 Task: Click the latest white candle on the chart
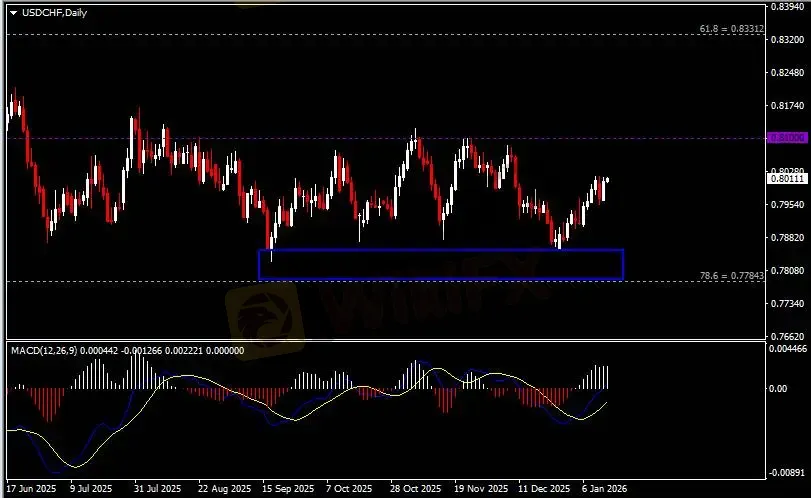pyautogui.click(x=607, y=180)
